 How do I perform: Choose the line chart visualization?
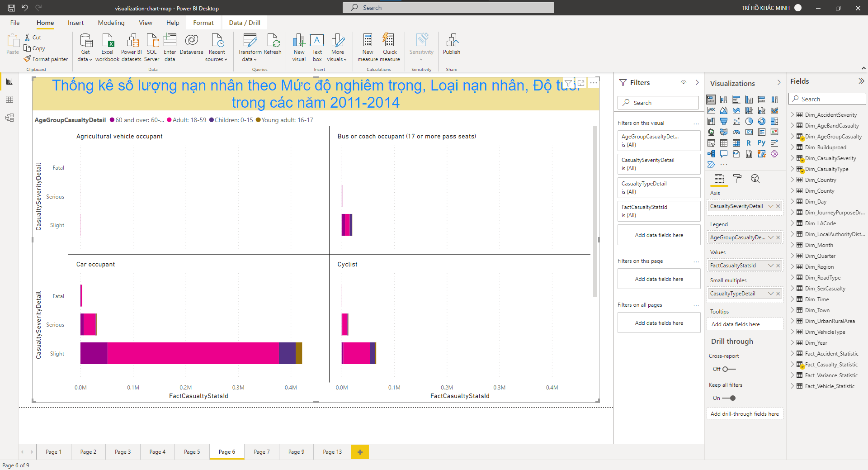tap(711, 110)
